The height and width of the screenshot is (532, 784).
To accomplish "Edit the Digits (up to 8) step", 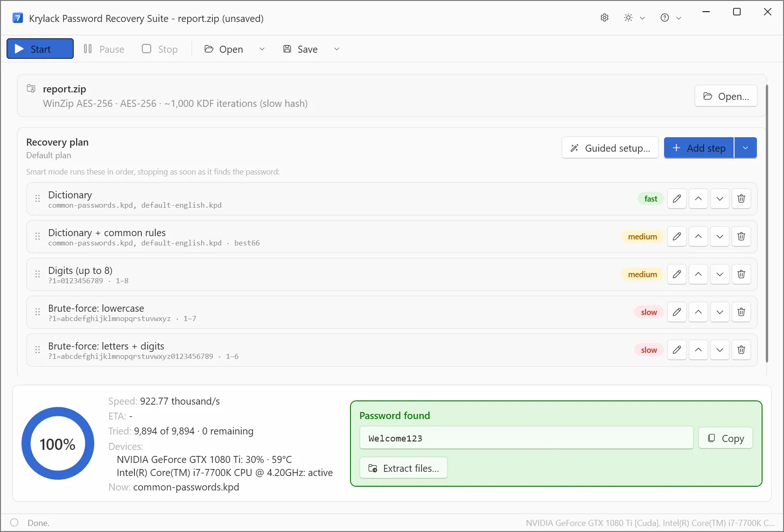I will (677, 274).
